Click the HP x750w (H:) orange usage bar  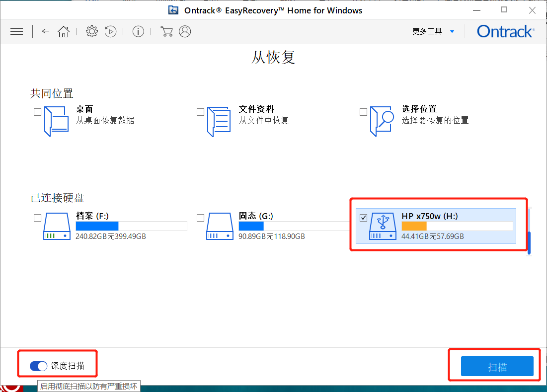tap(457, 226)
